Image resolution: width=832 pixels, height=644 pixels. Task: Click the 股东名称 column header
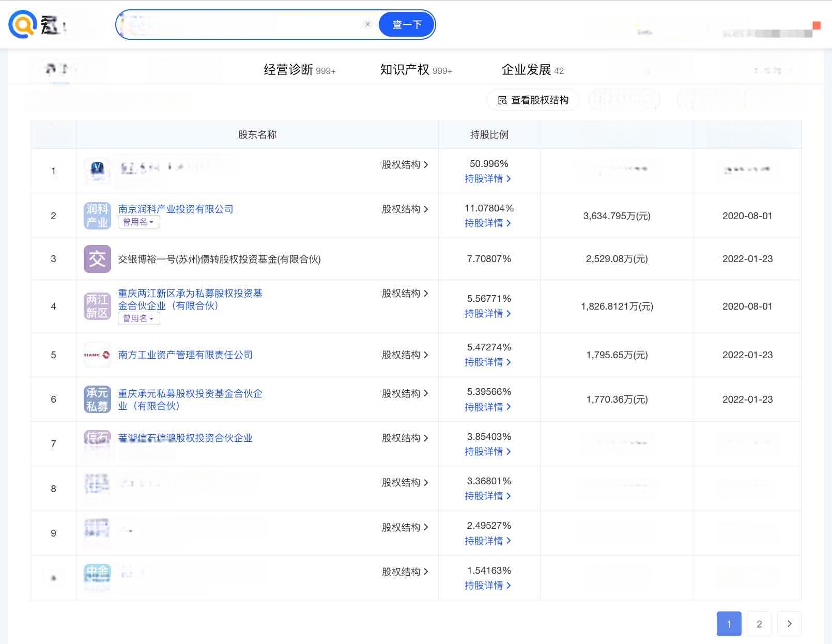(257, 134)
